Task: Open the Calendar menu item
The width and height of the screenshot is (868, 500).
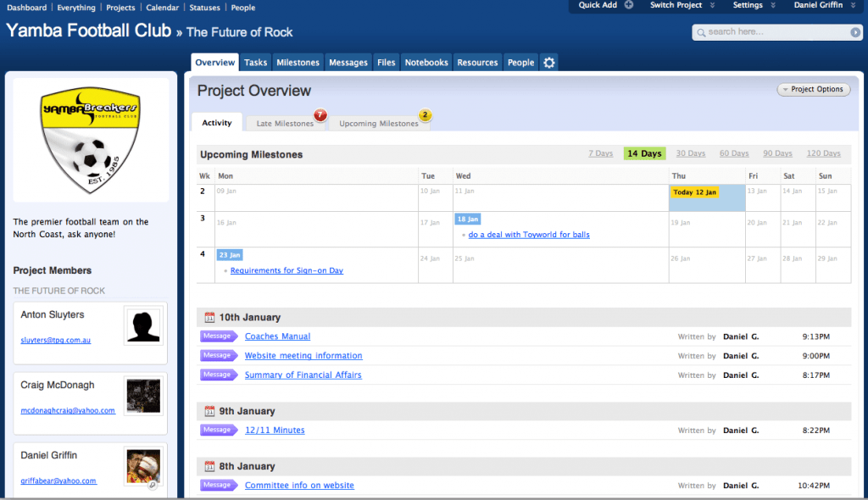Action: click(162, 8)
